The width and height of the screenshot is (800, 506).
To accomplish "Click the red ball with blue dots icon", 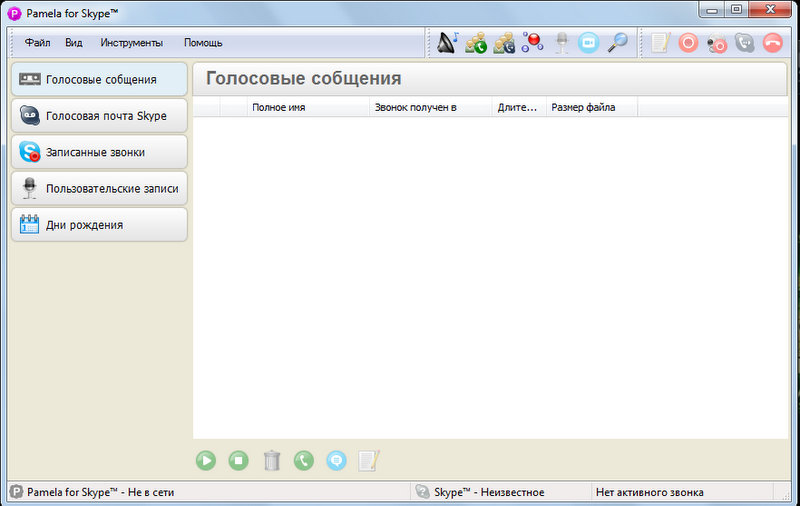I will [x=532, y=42].
